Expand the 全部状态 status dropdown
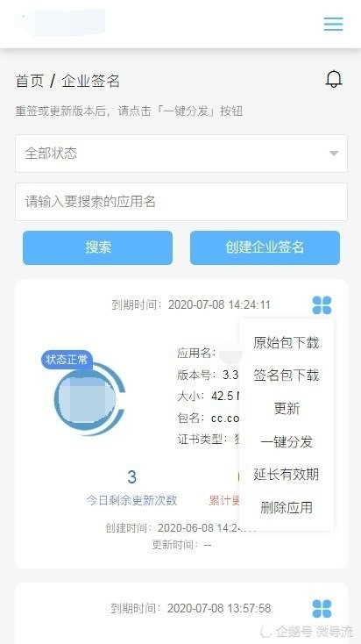Screen dimensions: 361x644 181,154
